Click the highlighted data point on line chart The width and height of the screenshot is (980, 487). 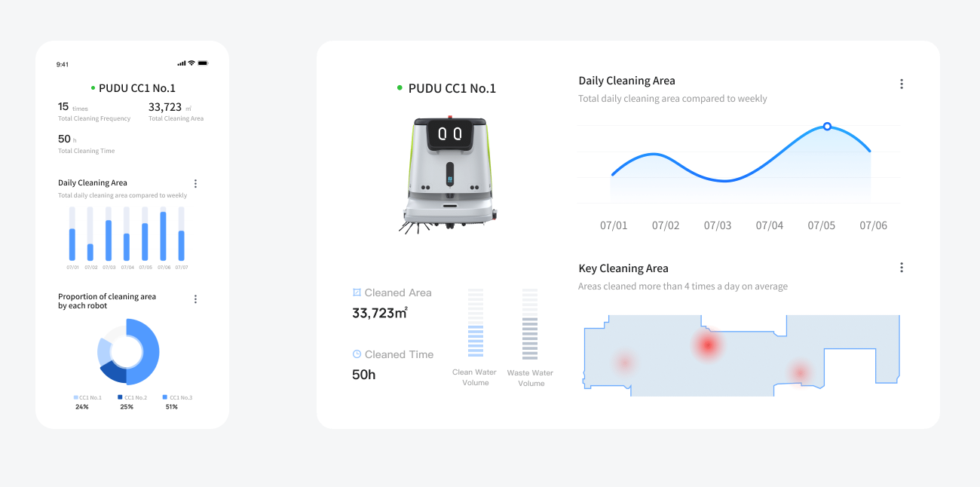(827, 127)
